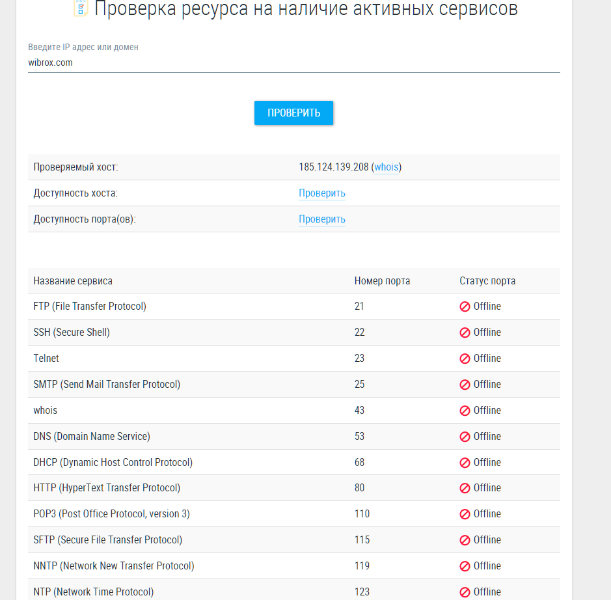Viewport: 611px width, 600px height.
Task: Select the 'Telnet' service name
Action: (x=46, y=358)
